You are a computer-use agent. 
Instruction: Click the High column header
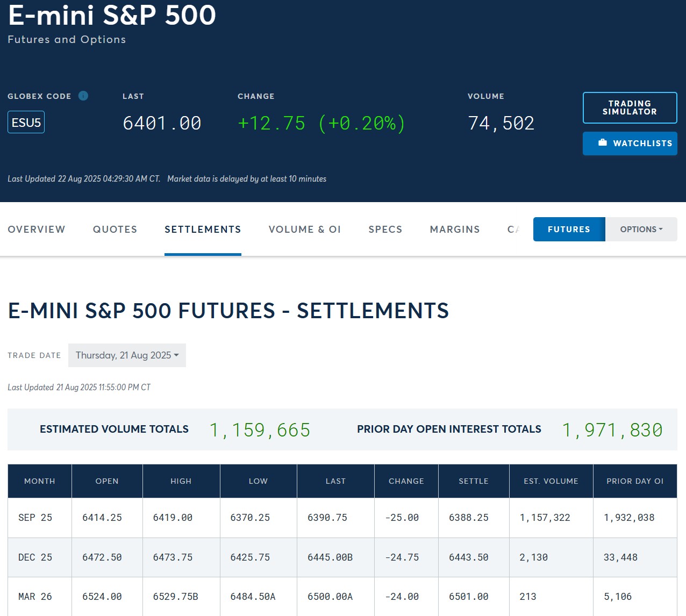pos(181,481)
